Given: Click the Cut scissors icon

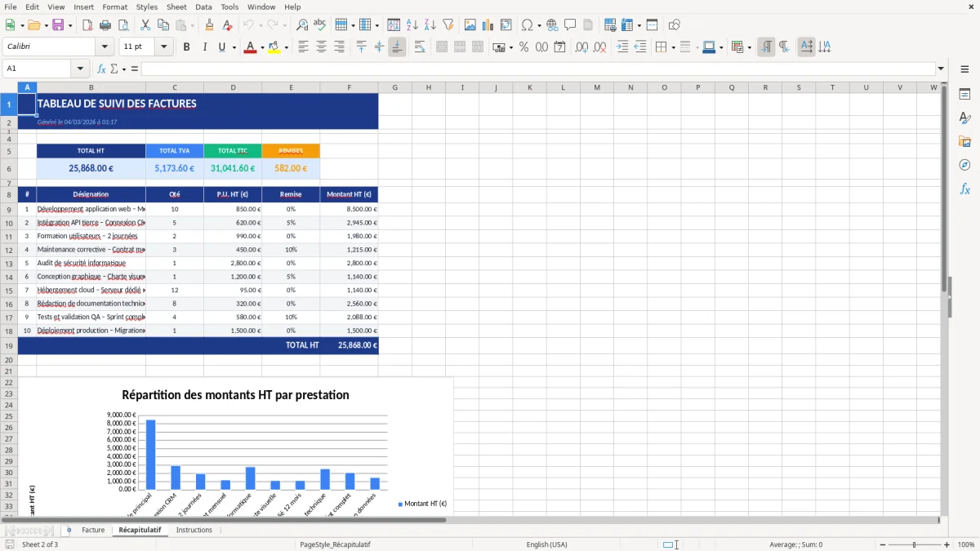Looking at the screenshot, I should [145, 25].
